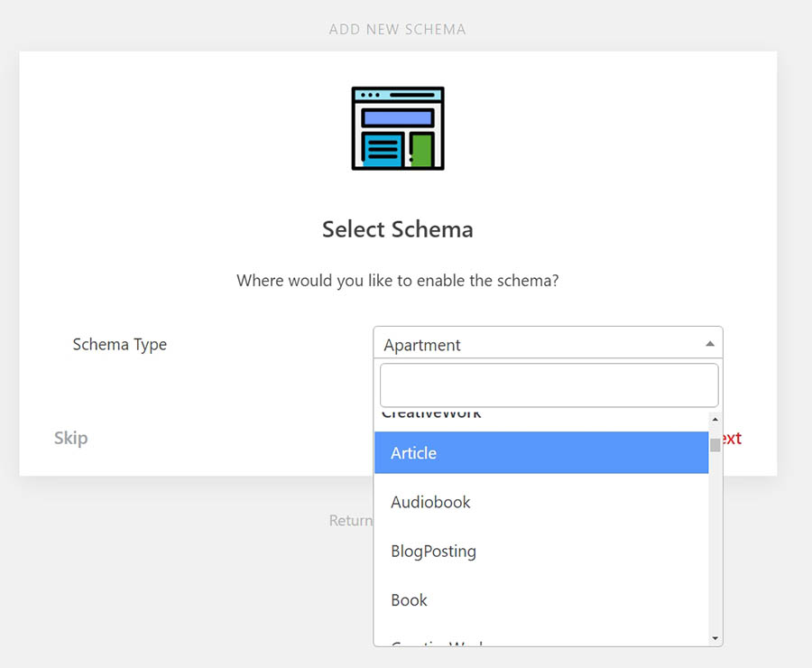Collapse the Schema Type dropdown arrow

point(709,344)
